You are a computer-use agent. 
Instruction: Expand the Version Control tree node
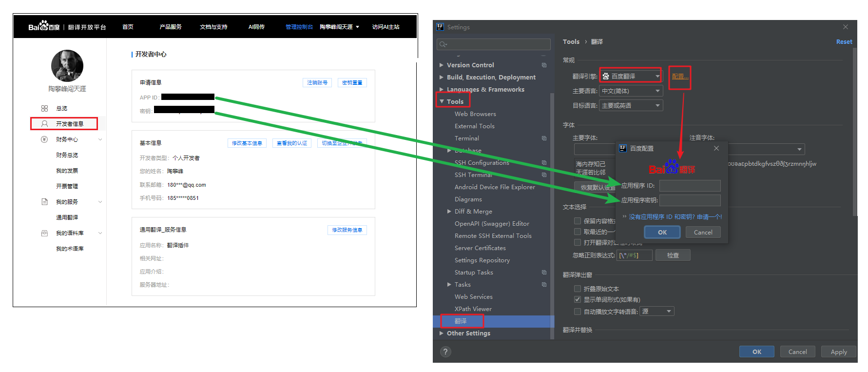coord(441,65)
